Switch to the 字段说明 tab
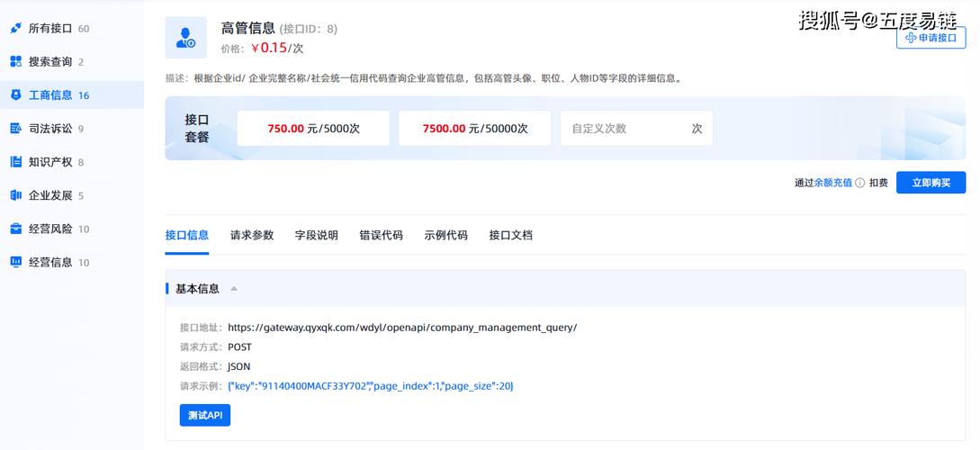 [x=316, y=236]
